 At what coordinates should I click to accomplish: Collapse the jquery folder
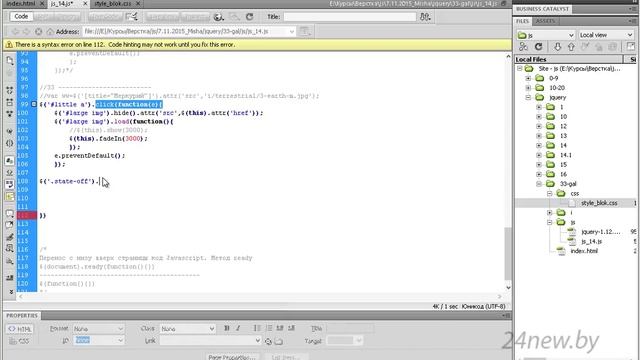click(528, 98)
